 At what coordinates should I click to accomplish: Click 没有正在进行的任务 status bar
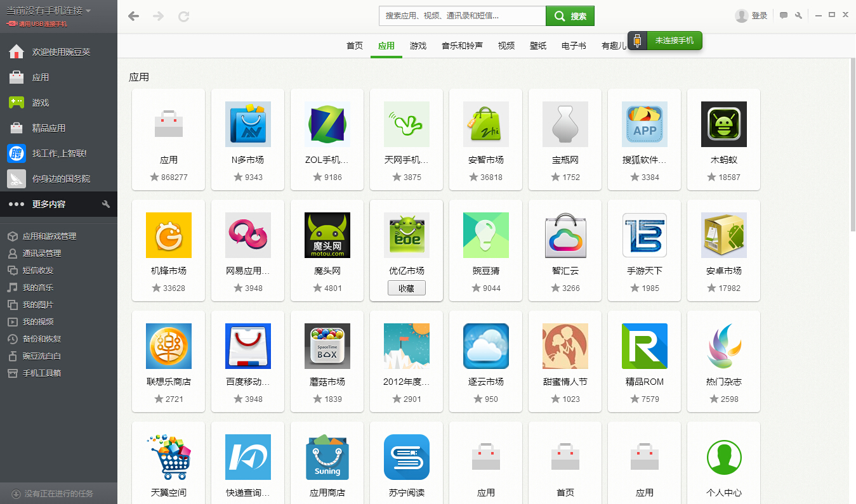point(58,493)
